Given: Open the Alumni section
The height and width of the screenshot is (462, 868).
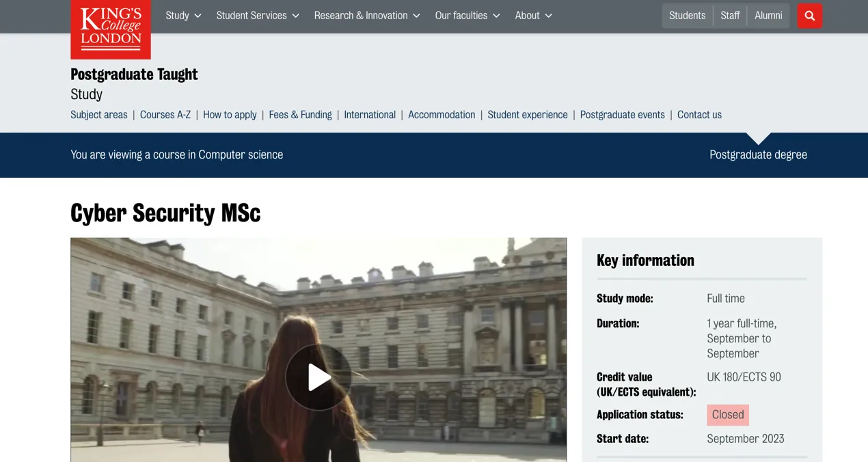Looking at the screenshot, I should coord(768,16).
